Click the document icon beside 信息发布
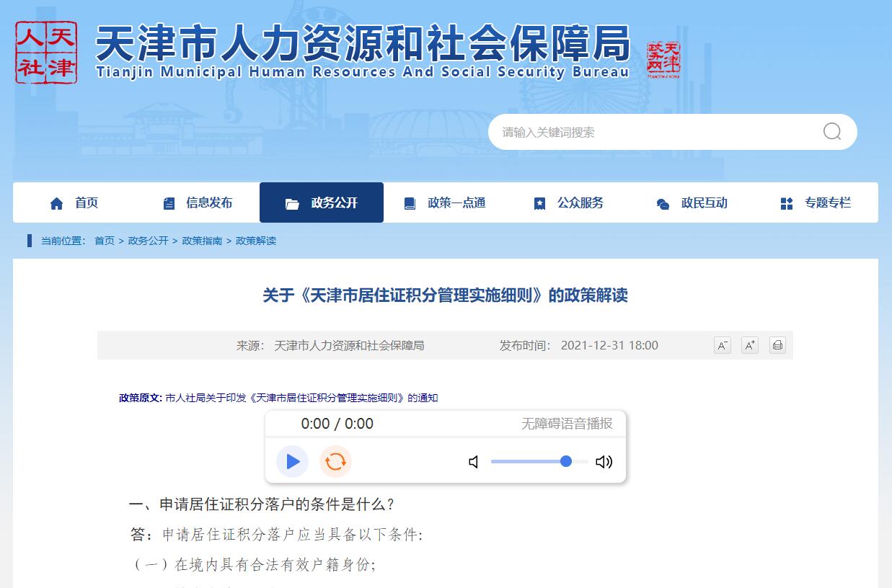 (x=169, y=204)
